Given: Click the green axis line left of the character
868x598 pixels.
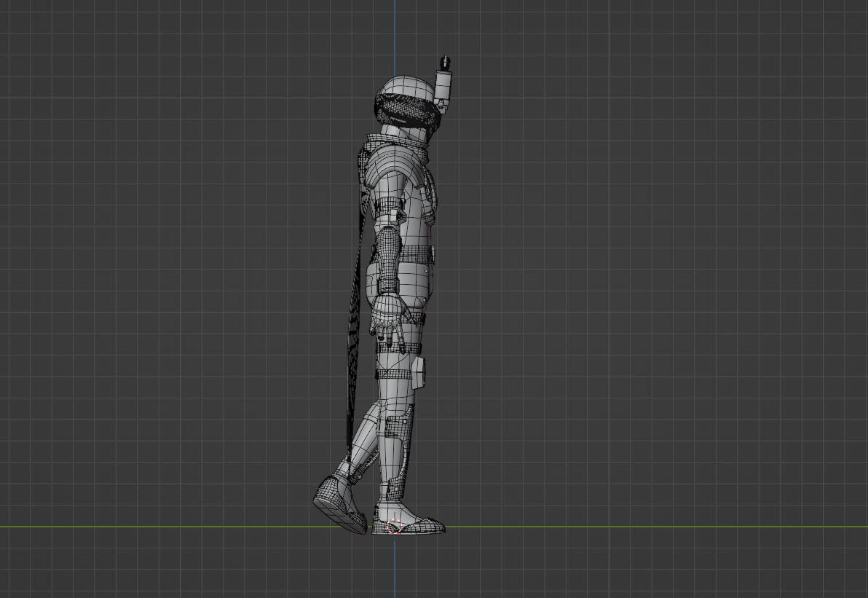Looking at the screenshot, I should tap(146, 527).
